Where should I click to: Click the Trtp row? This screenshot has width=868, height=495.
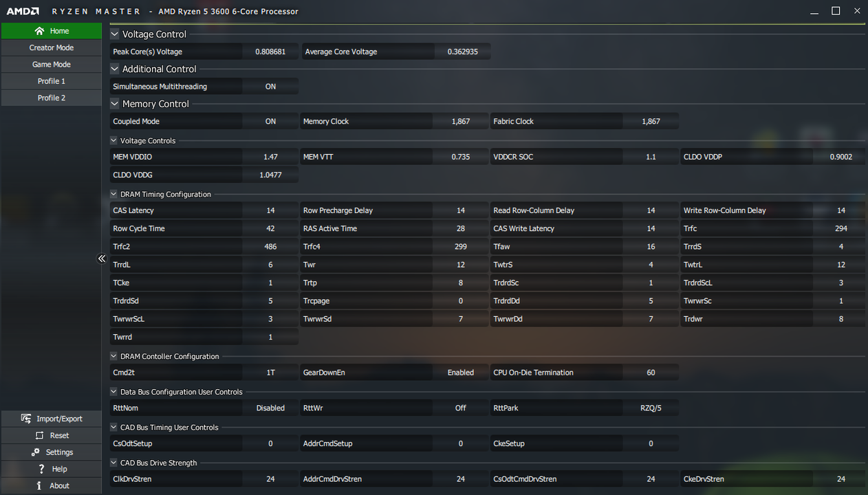pyautogui.click(x=394, y=283)
